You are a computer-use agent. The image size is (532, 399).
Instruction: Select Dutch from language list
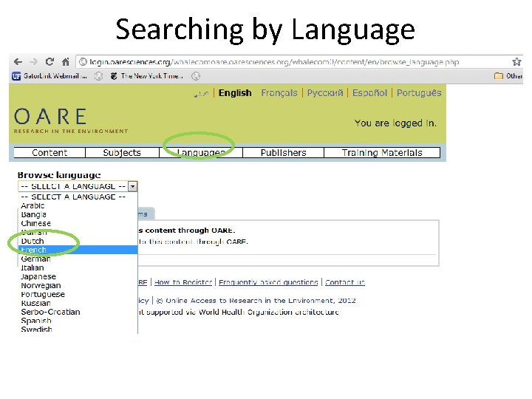click(x=78, y=241)
